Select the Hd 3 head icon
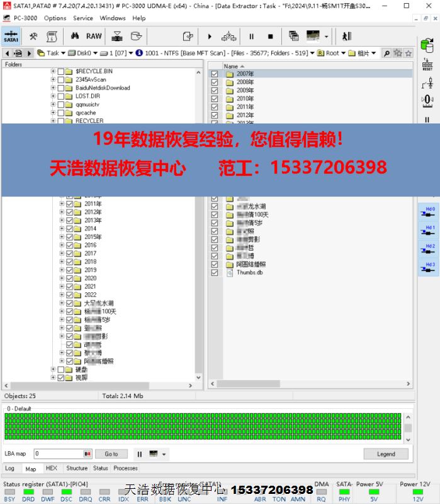This screenshot has height=504, width=440. (428, 268)
